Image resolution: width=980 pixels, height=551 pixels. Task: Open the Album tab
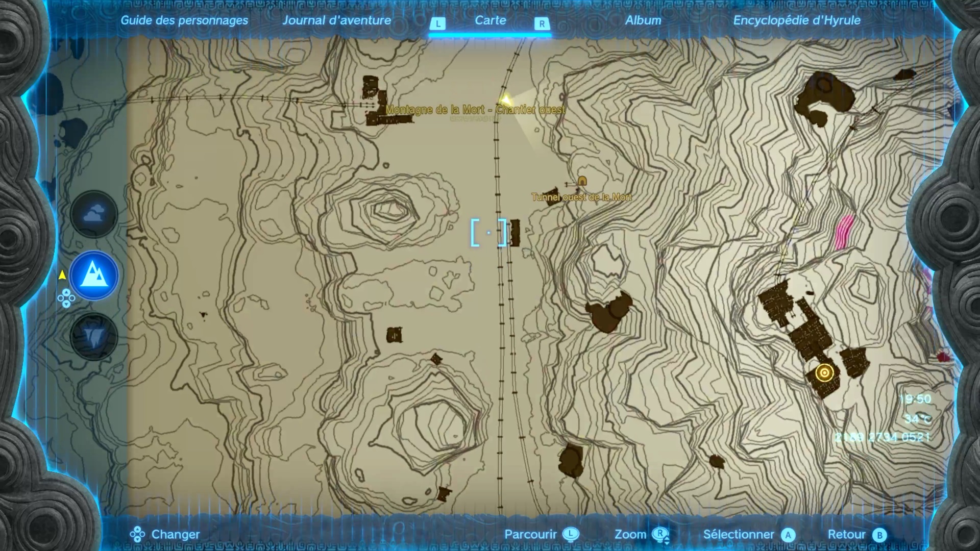tap(643, 20)
